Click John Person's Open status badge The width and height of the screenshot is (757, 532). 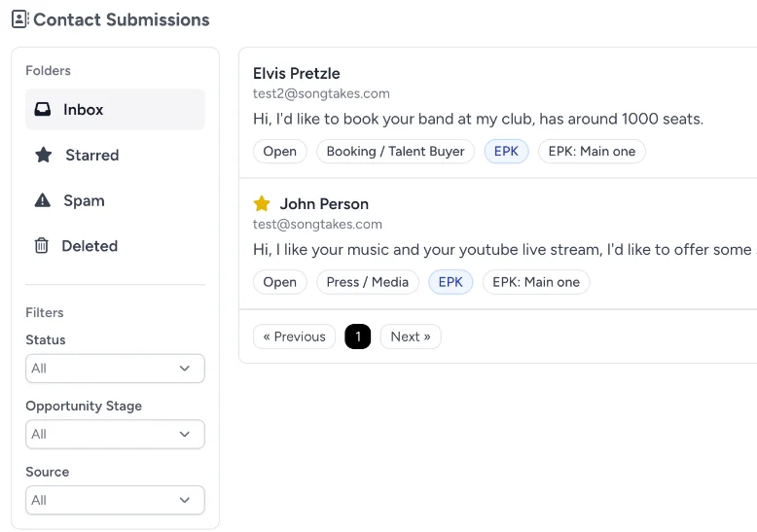[280, 283]
